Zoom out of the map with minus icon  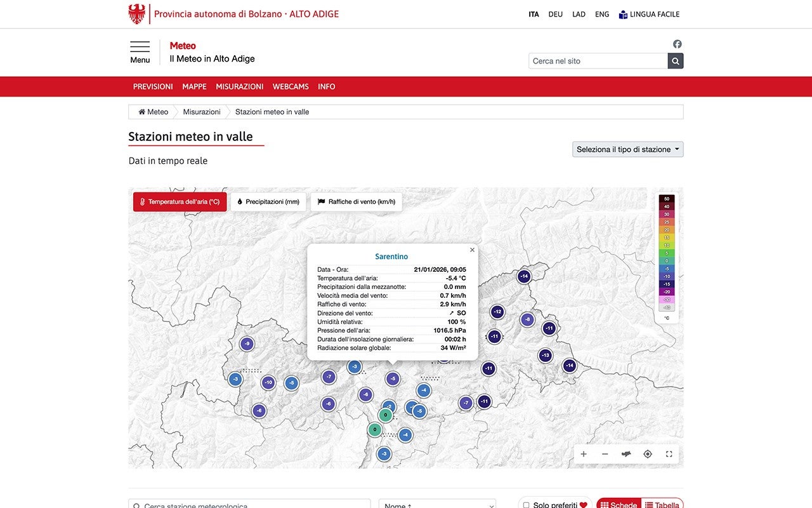605,454
